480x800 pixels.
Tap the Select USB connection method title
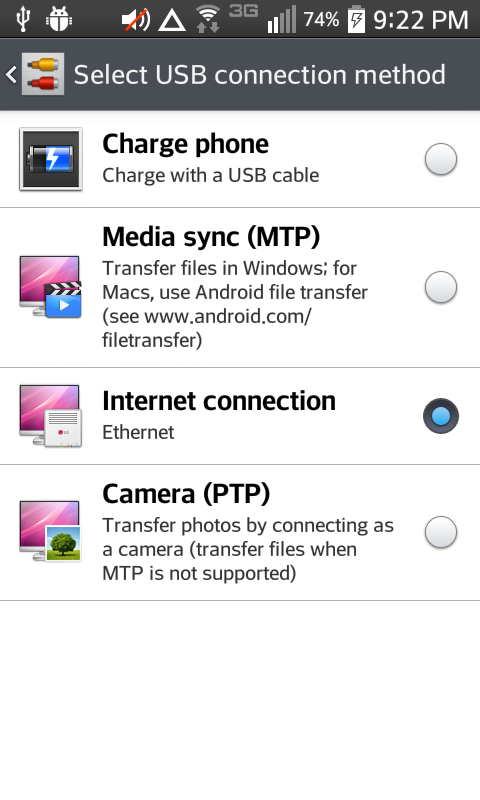click(x=260, y=74)
